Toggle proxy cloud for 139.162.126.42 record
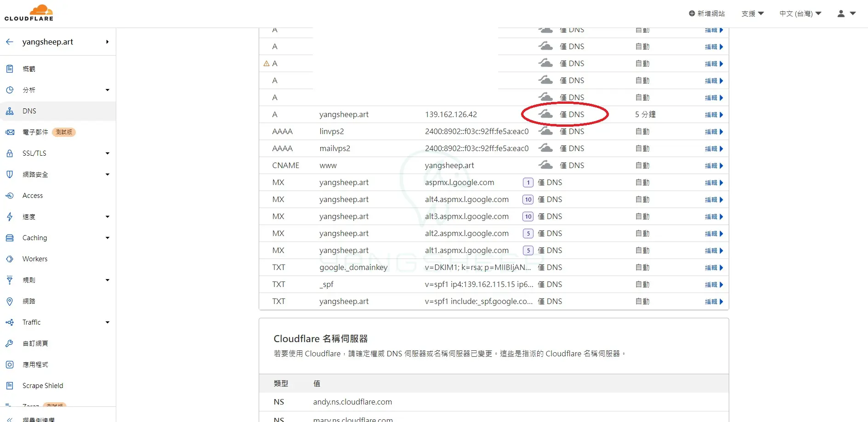Image resolution: width=868 pixels, height=422 pixels. tap(546, 114)
